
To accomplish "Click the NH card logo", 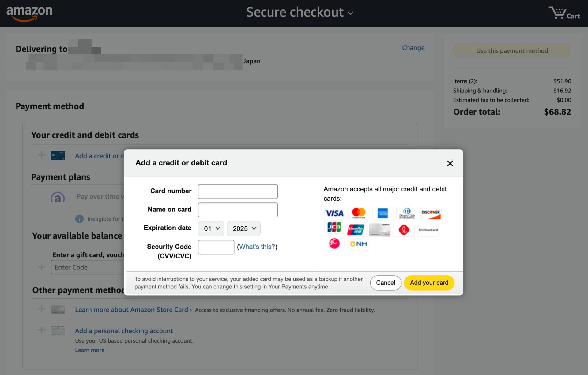I will [358, 244].
